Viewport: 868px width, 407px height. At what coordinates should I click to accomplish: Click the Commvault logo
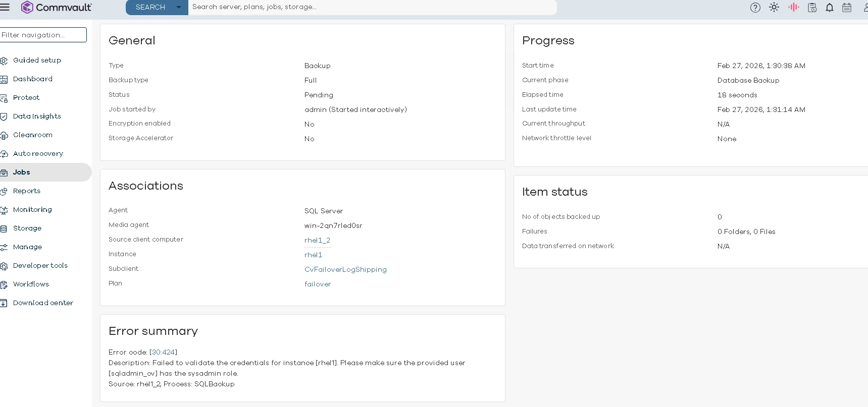coord(57,7)
